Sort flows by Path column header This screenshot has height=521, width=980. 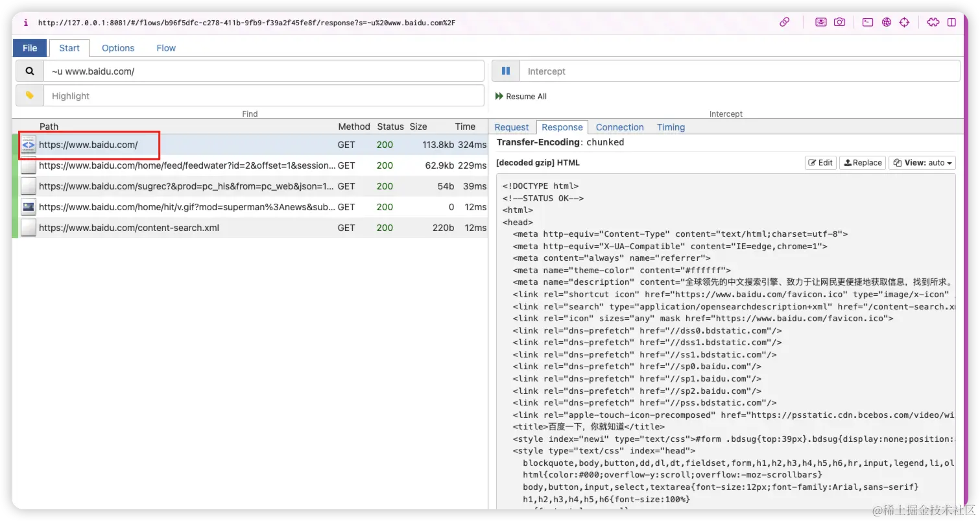click(x=49, y=127)
